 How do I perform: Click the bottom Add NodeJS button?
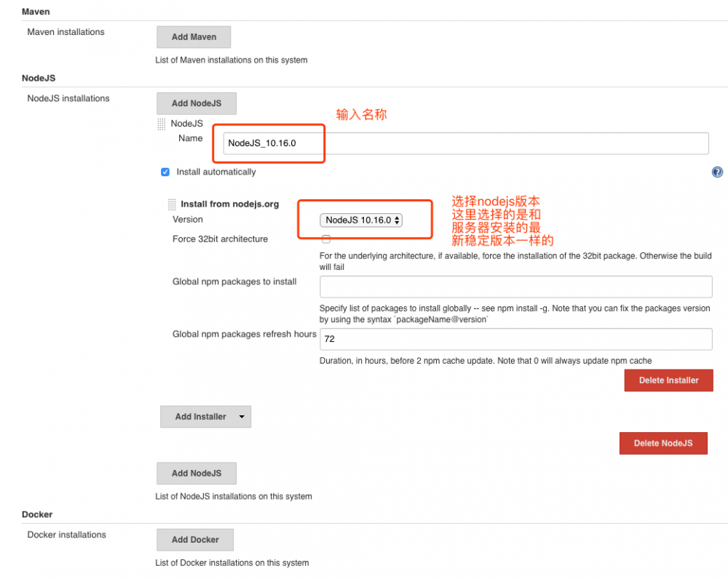[196, 473]
